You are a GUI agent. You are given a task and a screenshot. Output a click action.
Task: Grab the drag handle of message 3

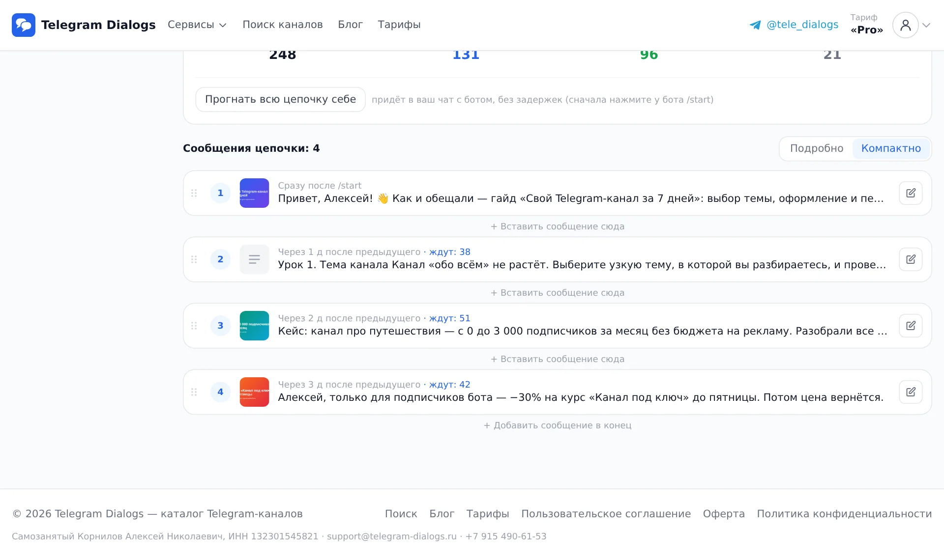pos(194,326)
